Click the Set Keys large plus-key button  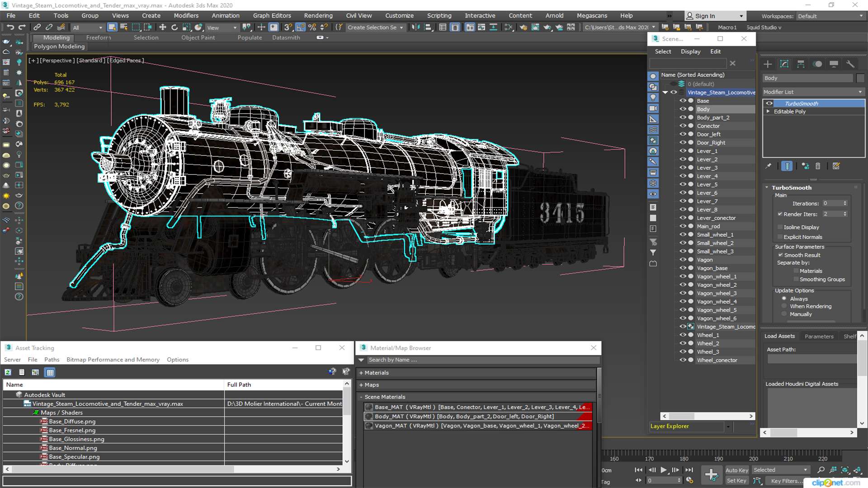(711, 475)
